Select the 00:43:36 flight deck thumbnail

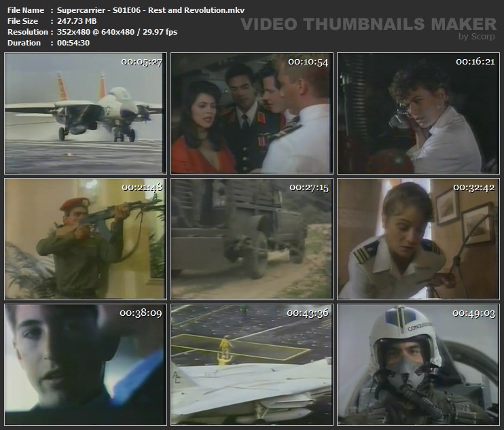[x=252, y=364]
